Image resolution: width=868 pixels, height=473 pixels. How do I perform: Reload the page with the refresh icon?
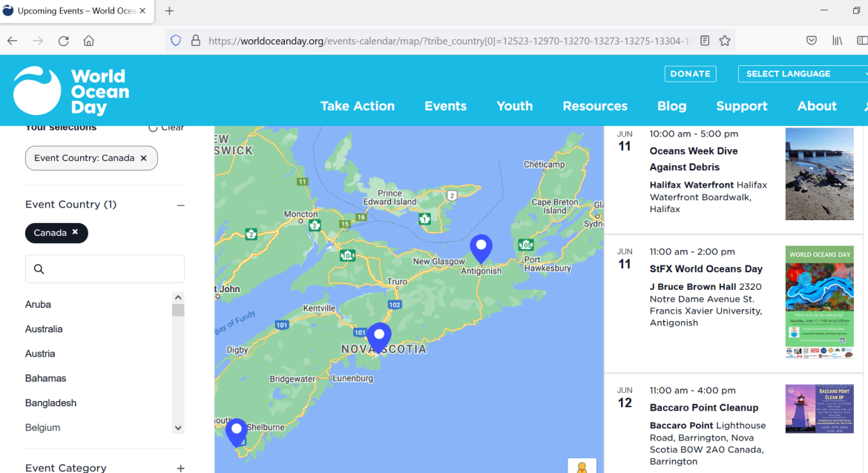(62, 40)
